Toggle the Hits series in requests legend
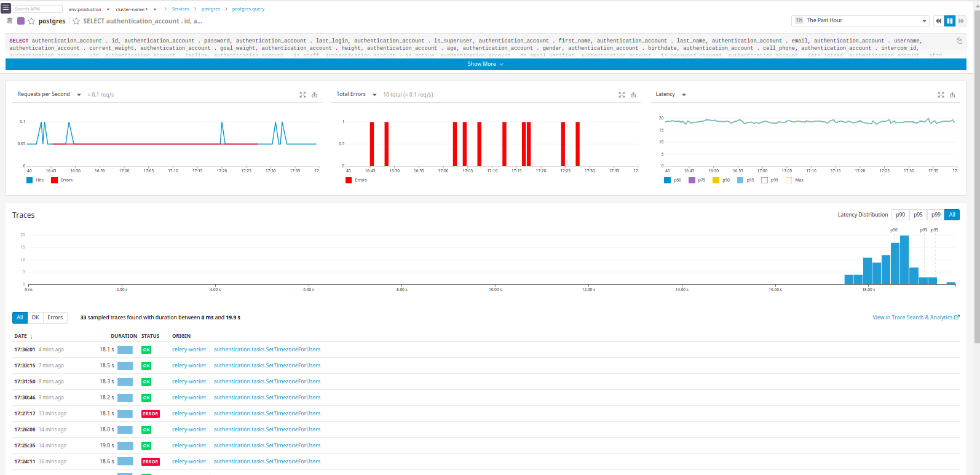Viewport: 980px width, 475px height. tap(35, 180)
